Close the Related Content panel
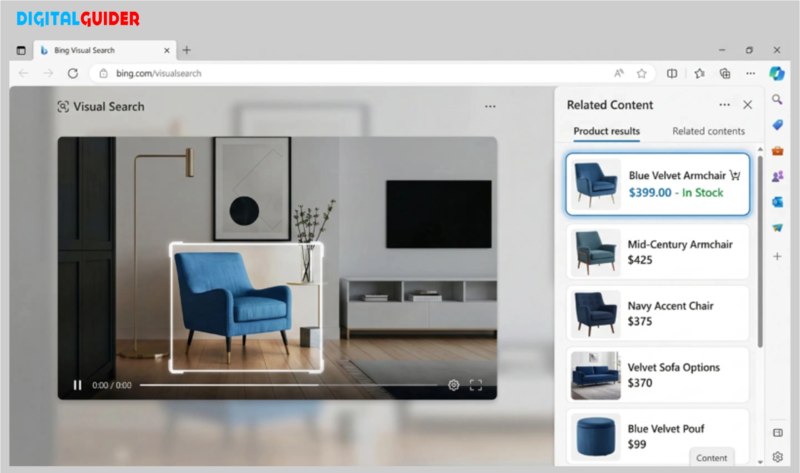The image size is (800, 473). point(747,105)
